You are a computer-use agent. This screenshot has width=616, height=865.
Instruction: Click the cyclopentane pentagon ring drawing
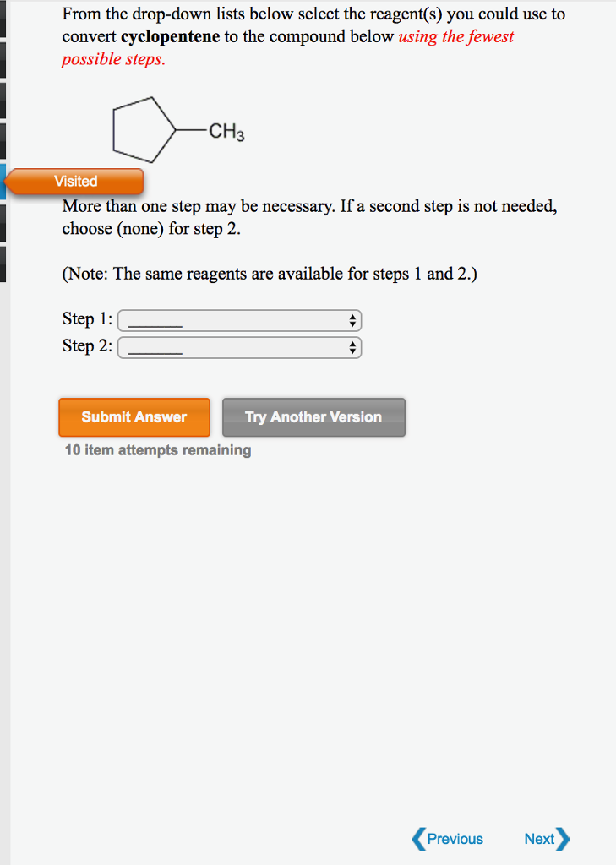(144, 129)
